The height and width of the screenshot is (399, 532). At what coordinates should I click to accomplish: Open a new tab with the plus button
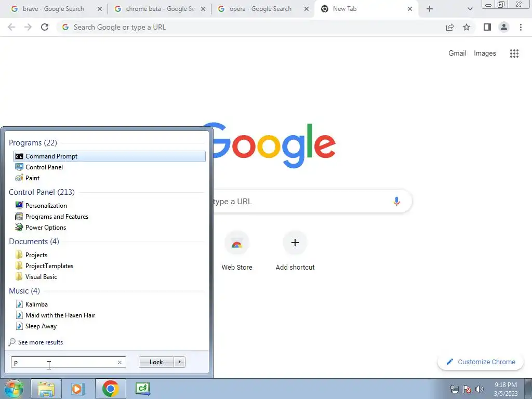430,9
